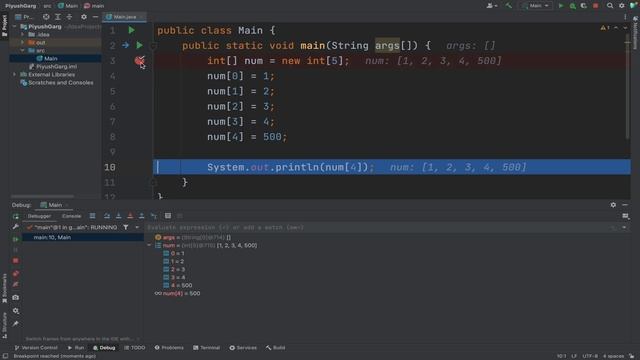Click Force Step Into red arrow icon

(x=130, y=216)
